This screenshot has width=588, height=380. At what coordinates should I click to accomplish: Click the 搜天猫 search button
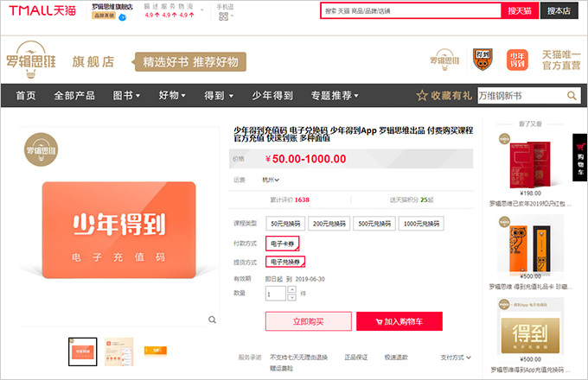coord(520,11)
